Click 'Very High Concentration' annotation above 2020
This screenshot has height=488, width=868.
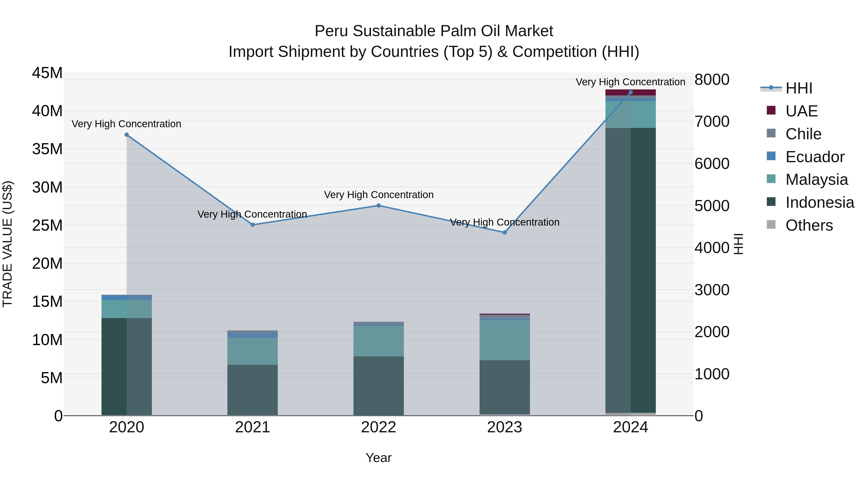(126, 124)
